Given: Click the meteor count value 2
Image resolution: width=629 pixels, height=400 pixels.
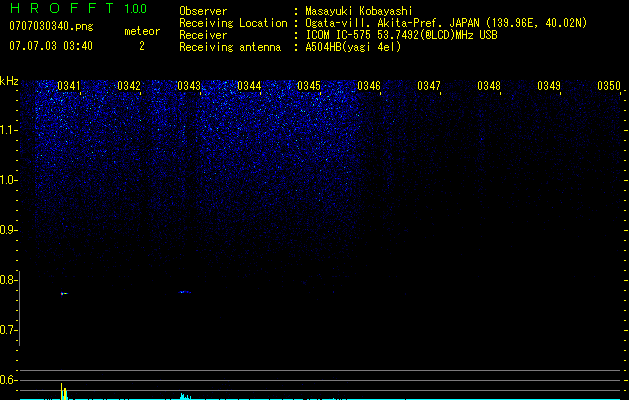Looking at the screenshot, I should click(142, 46).
